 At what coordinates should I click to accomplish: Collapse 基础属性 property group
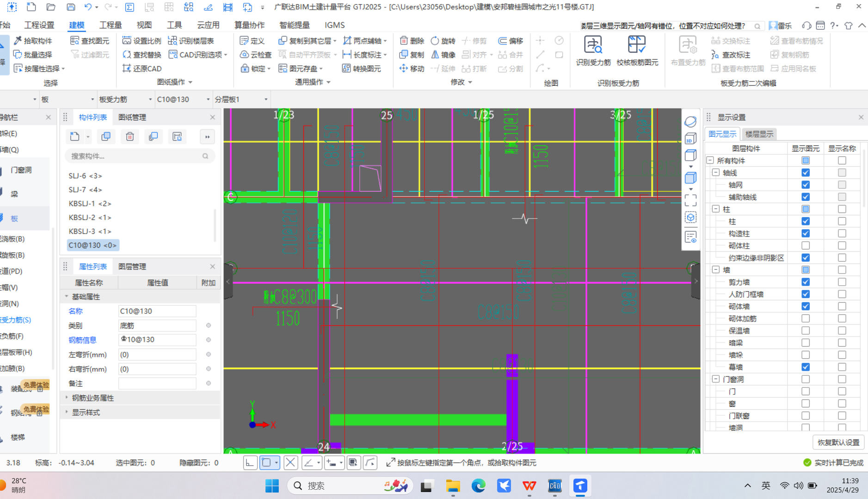pyautogui.click(x=67, y=296)
